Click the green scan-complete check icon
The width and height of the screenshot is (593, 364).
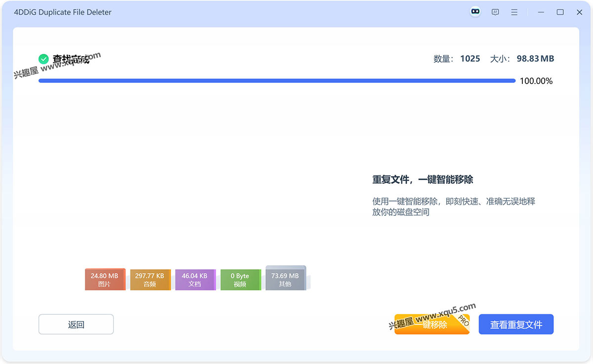click(43, 59)
